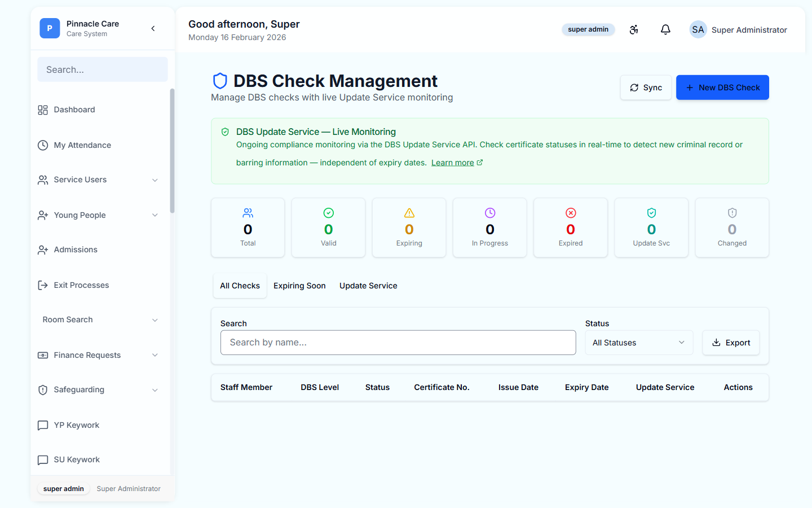Open the All Statuses dropdown

[x=639, y=342]
